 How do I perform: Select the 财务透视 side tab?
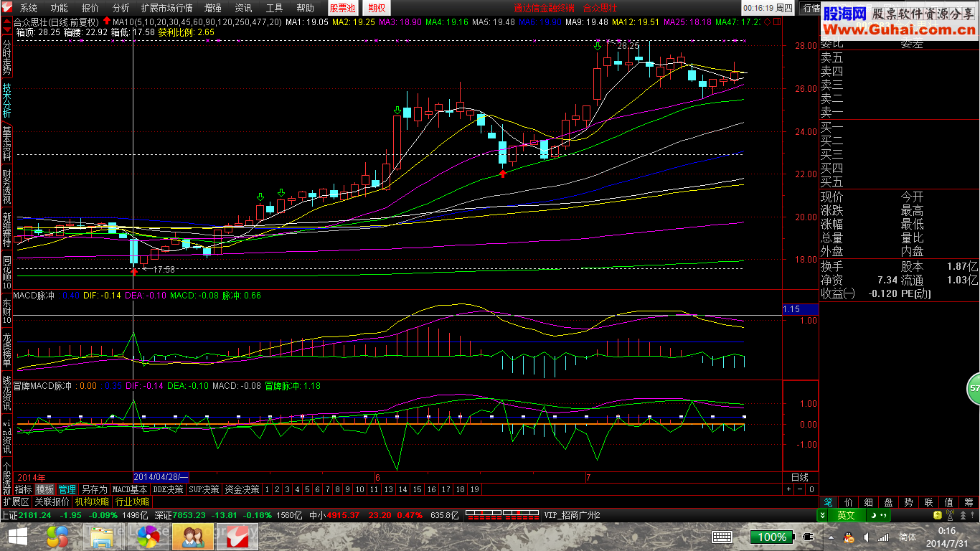6,186
